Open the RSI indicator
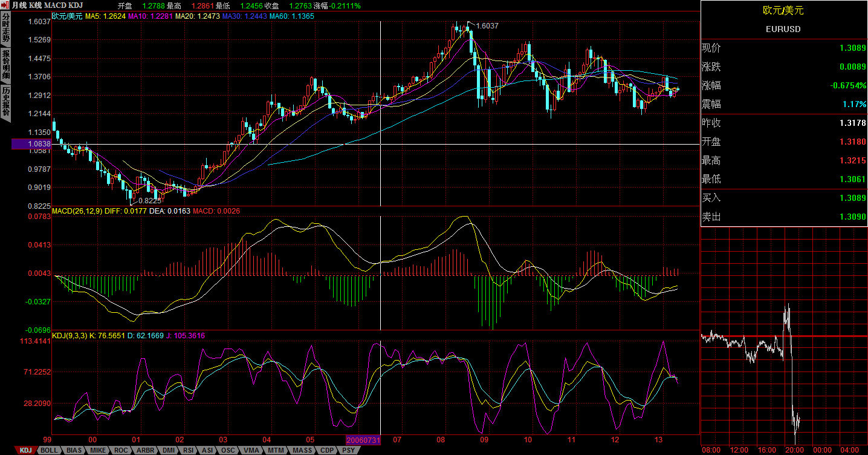 pos(189,450)
